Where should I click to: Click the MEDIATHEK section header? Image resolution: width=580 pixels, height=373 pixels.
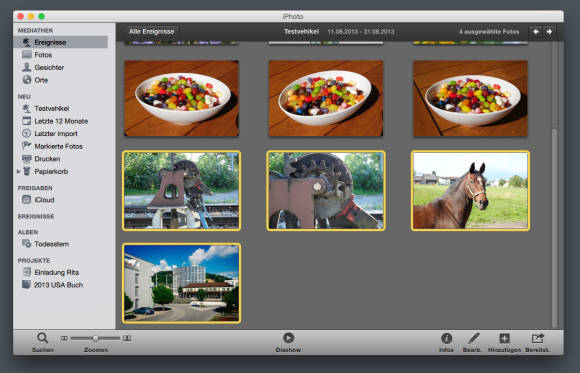pyautogui.click(x=36, y=30)
